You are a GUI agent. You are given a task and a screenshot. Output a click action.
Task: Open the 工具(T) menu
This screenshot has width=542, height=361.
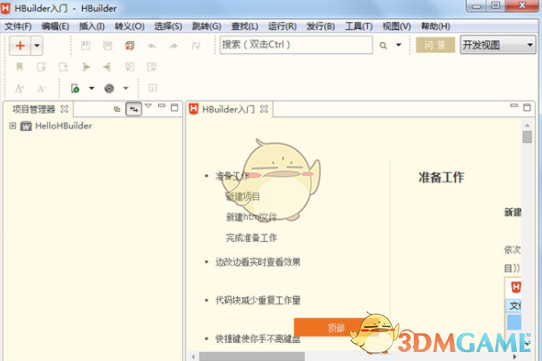tap(359, 26)
